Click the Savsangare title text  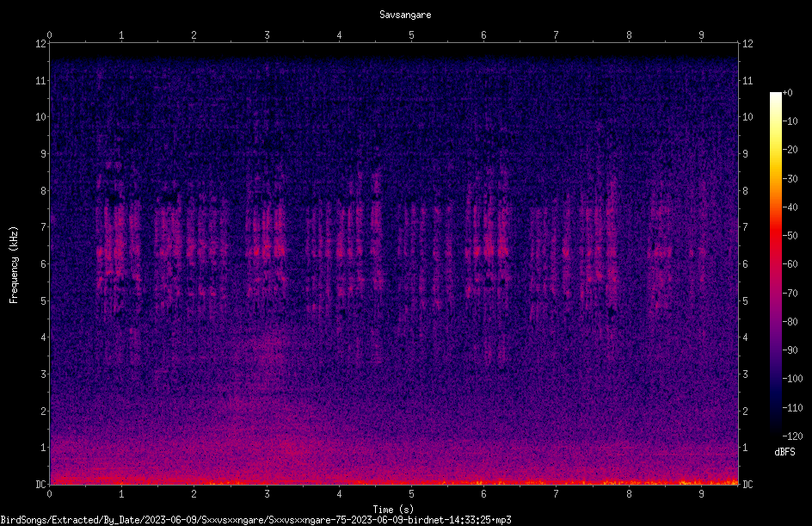[405, 15]
